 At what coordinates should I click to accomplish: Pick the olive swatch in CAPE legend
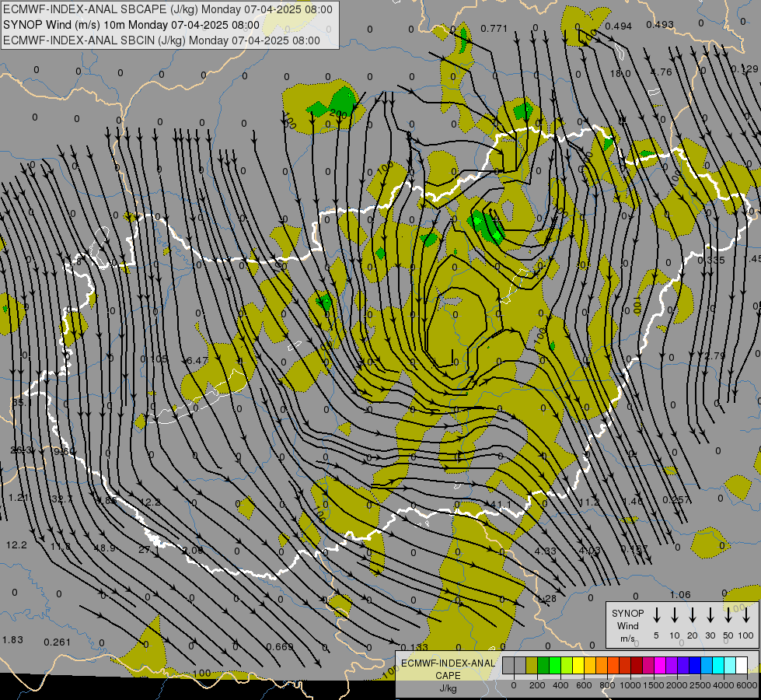[532, 666]
